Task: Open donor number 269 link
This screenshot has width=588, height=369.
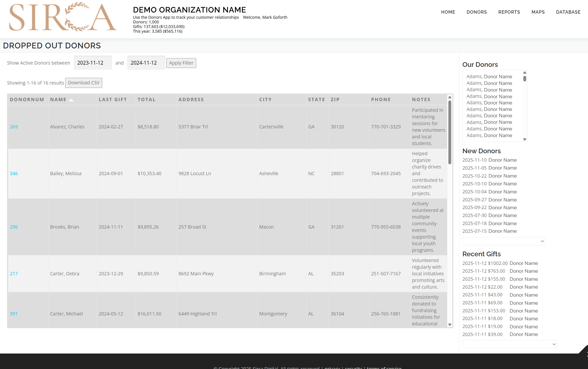Action: [x=14, y=127]
